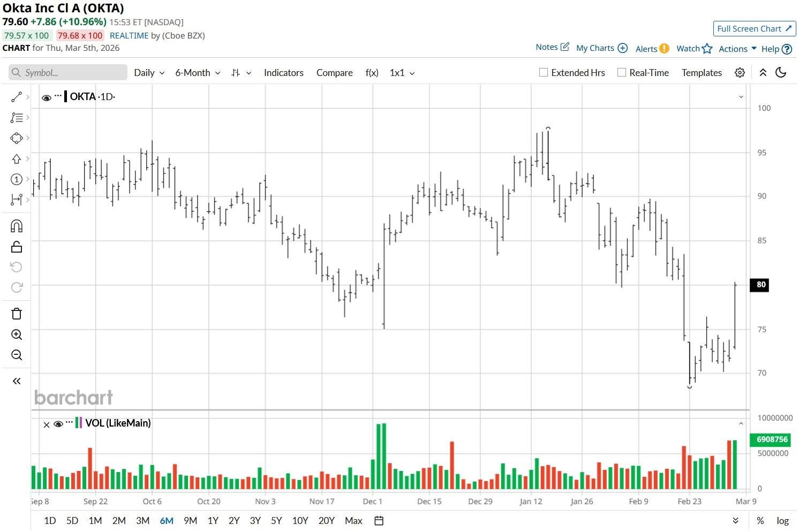Select the 5Y time range
799x532 pixels.
[276, 521]
